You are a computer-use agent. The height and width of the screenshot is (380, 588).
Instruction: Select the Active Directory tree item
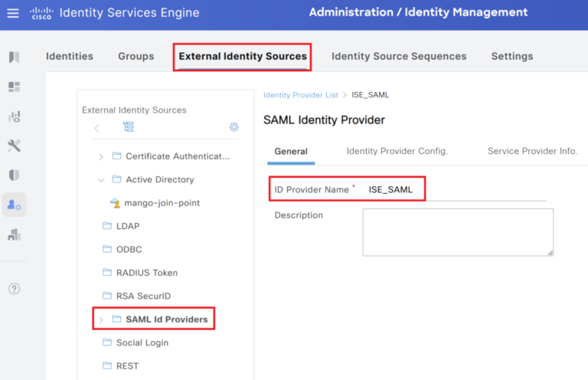[x=160, y=180]
